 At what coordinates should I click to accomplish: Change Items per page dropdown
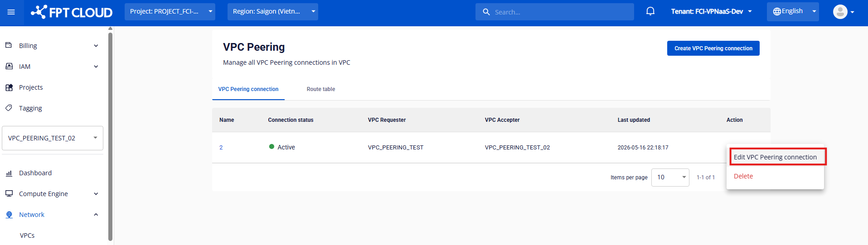[670, 178]
